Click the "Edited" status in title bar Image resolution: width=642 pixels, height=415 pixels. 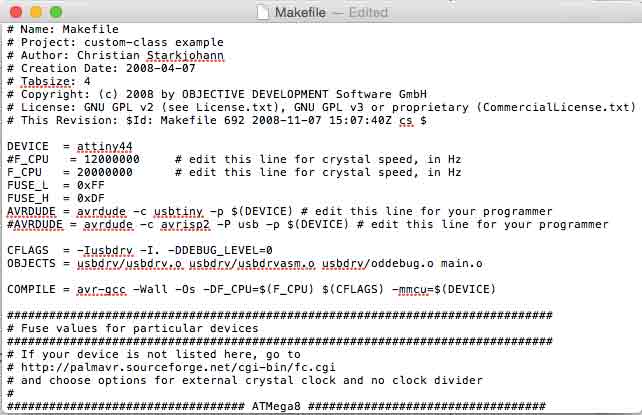368,13
